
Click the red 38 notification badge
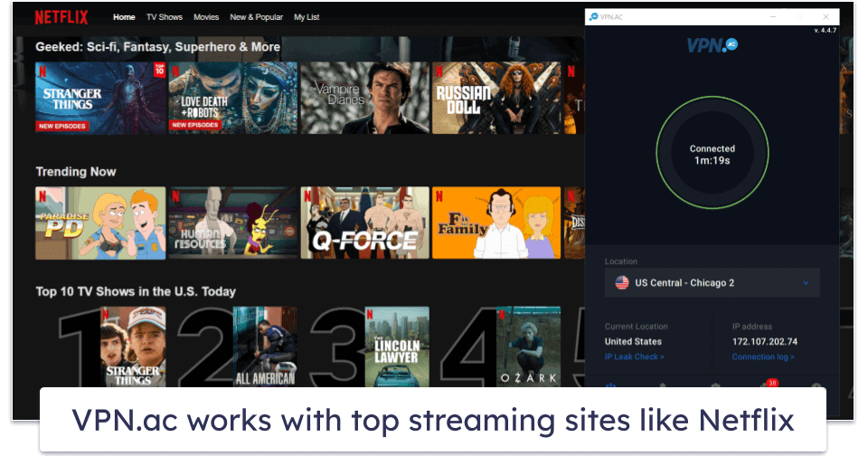click(x=772, y=383)
